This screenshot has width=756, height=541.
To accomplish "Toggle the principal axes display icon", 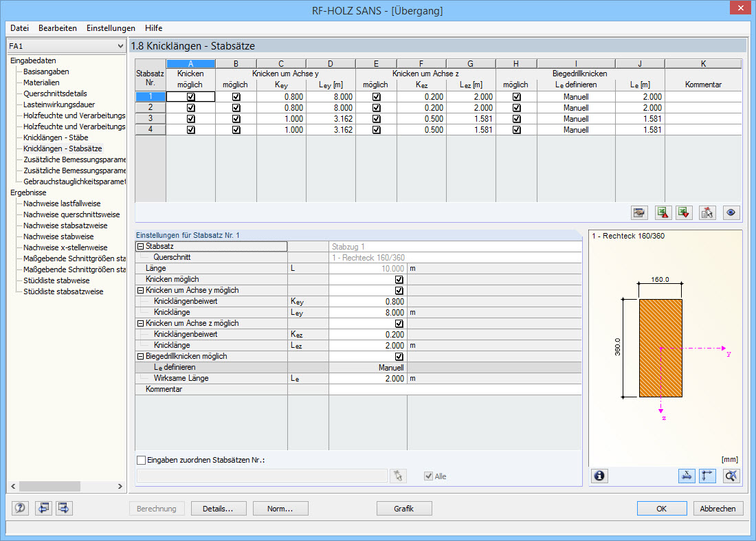I will click(x=708, y=476).
